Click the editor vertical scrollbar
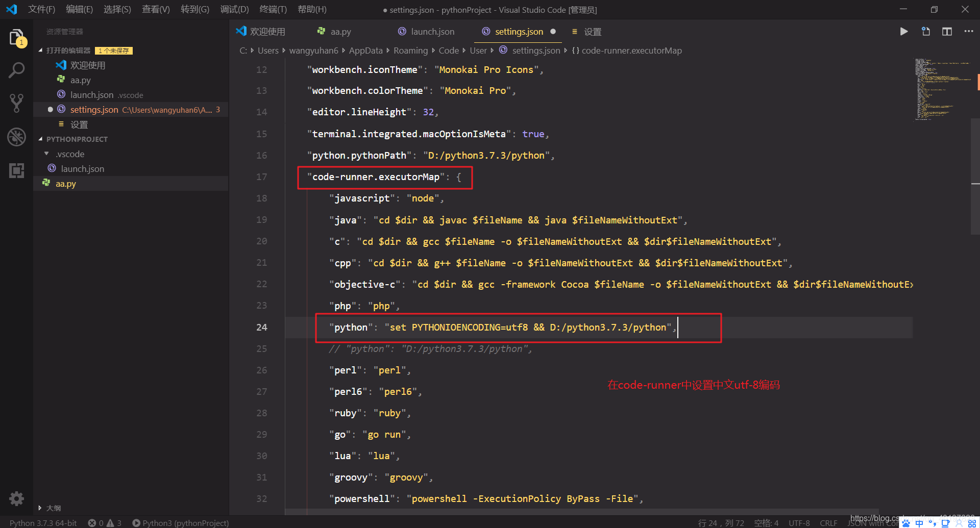The image size is (980, 528). (x=975, y=176)
